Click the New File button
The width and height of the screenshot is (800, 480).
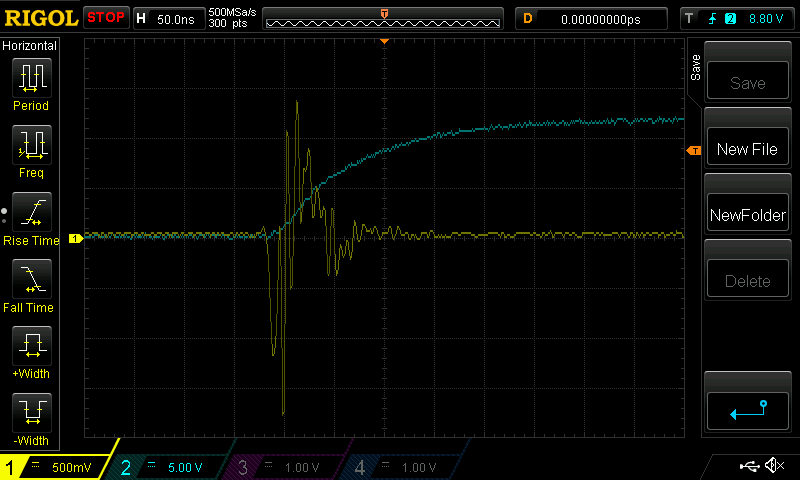click(x=748, y=148)
